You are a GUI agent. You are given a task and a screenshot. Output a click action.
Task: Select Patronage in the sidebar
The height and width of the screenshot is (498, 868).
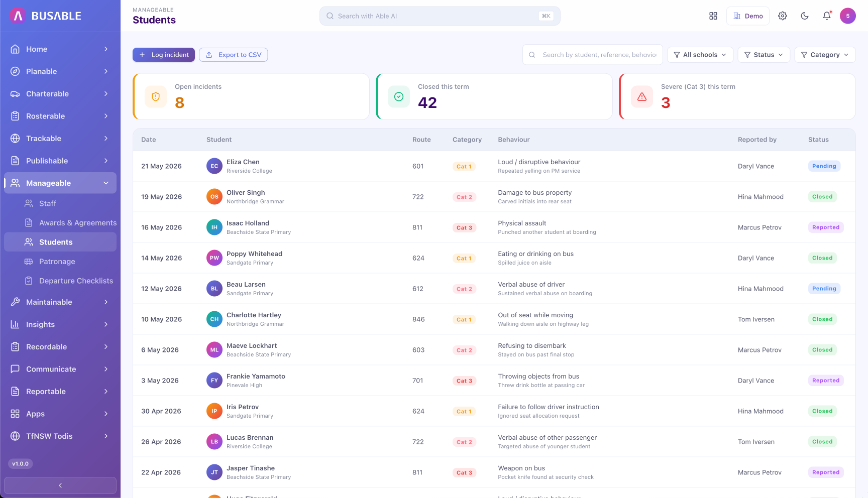coord(60,262)
